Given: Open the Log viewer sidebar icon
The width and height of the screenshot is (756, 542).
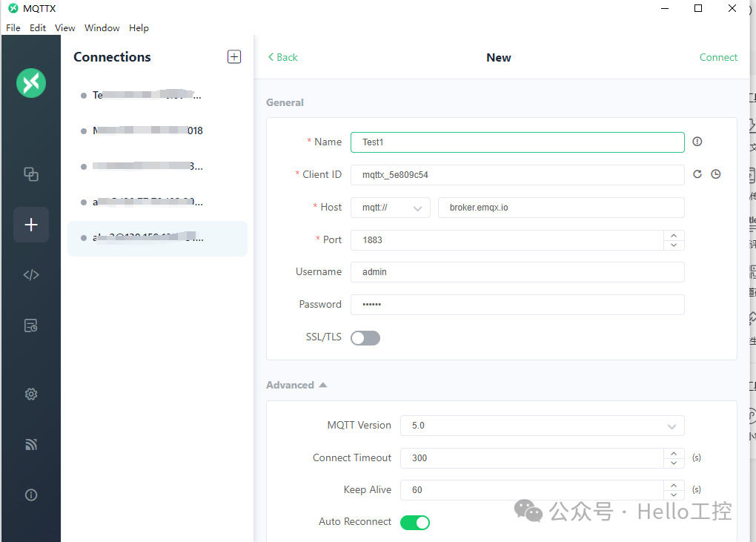Looking at the screenshot, I should [30, 325].
